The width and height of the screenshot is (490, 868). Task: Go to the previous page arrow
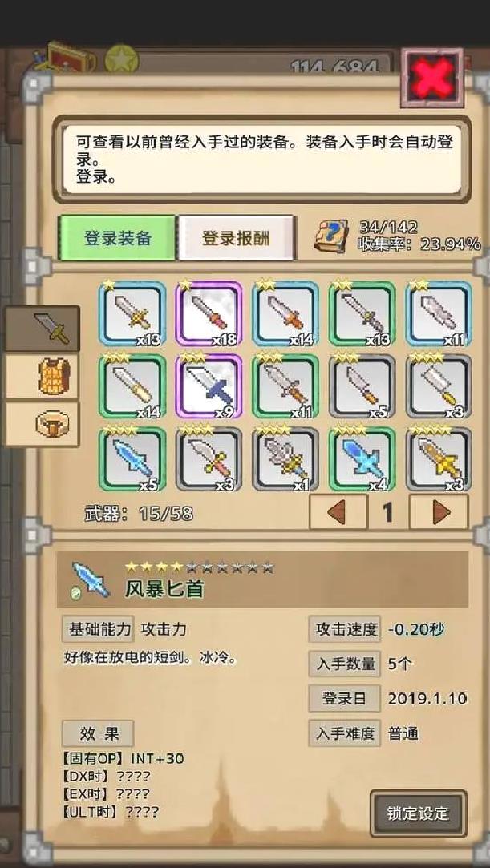(x=338, y=512)
